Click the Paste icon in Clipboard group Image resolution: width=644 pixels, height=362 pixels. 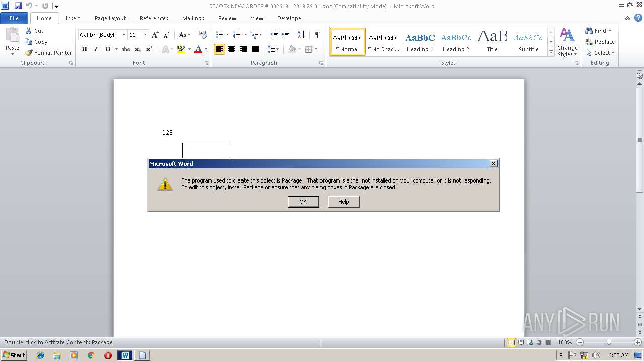point(12,36)
